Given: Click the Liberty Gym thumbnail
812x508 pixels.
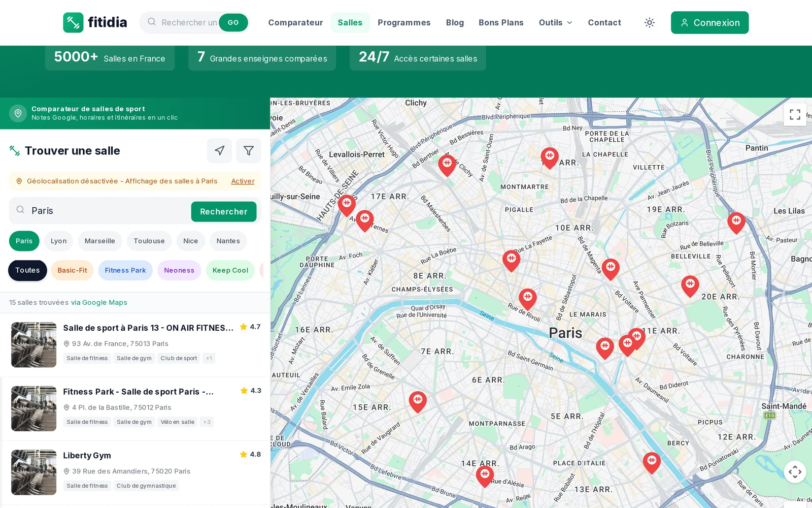Looking at the screenshot, I should click(x=34, y=472).
